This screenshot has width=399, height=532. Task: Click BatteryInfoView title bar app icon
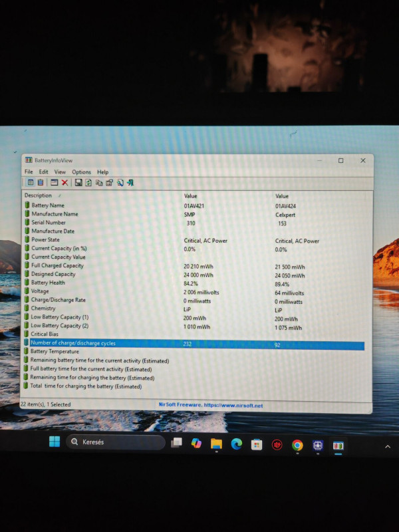29,160
